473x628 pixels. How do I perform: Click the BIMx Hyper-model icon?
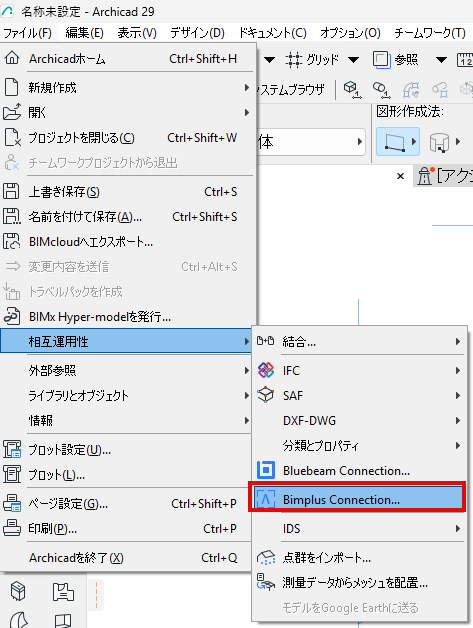pyautogui.click(x=12, y=316)
